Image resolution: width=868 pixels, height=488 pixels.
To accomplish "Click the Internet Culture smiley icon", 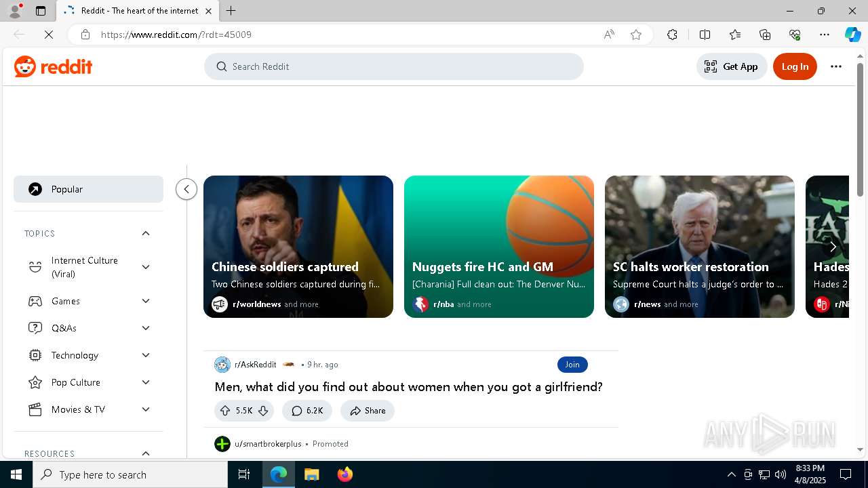I will coord(35,267).
